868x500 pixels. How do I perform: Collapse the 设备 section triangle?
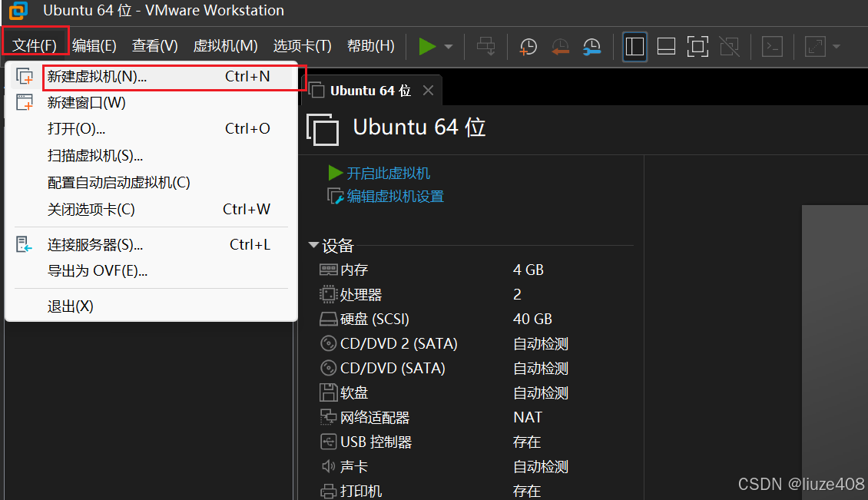click(313, 245)
